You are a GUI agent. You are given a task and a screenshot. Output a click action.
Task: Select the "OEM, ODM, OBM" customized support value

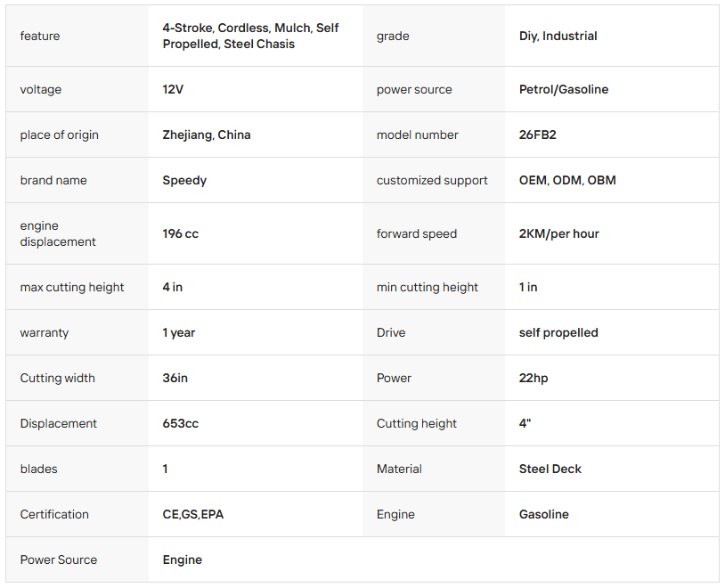coord(567,181)
